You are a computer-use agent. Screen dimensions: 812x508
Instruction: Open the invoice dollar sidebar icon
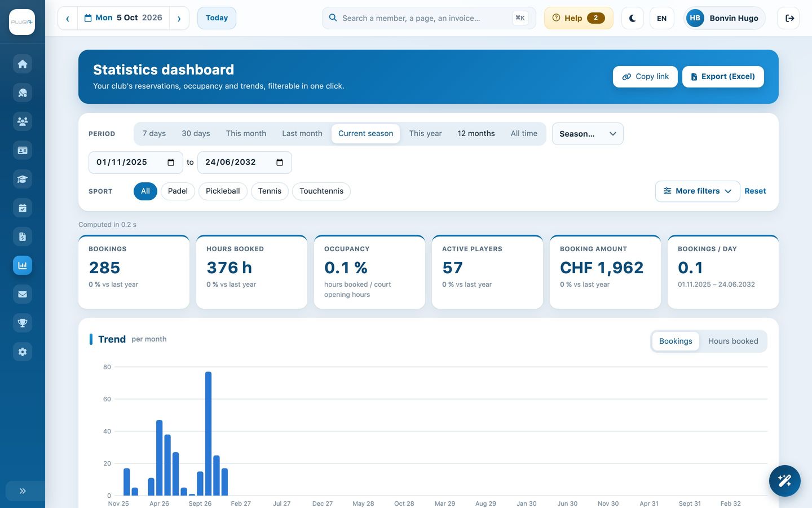(x=23, y=237)
